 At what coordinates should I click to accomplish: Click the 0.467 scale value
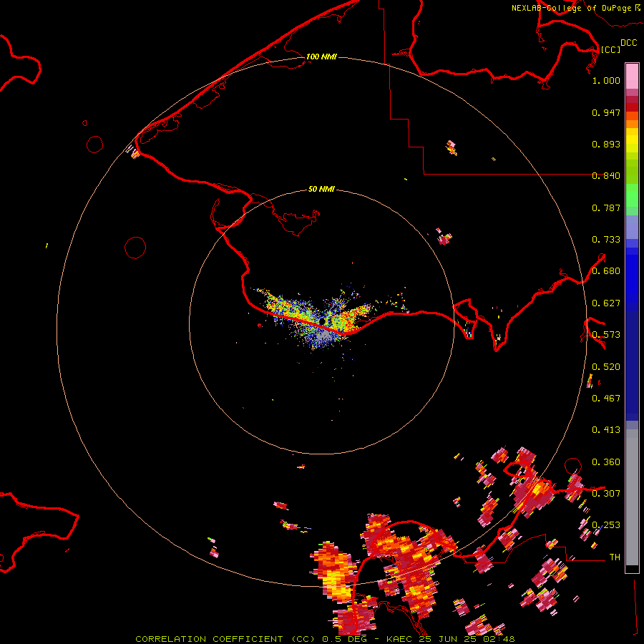[606, 399]
